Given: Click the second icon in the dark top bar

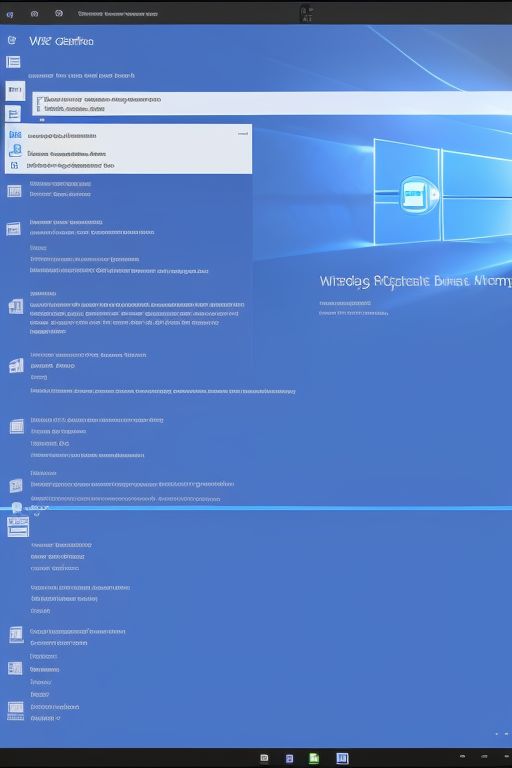Looking at the screenshot, I should tap(34, 14).
